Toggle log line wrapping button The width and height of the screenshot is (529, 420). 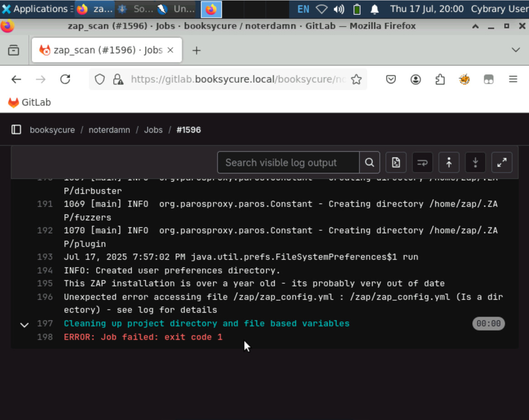[x=422, y=162]
